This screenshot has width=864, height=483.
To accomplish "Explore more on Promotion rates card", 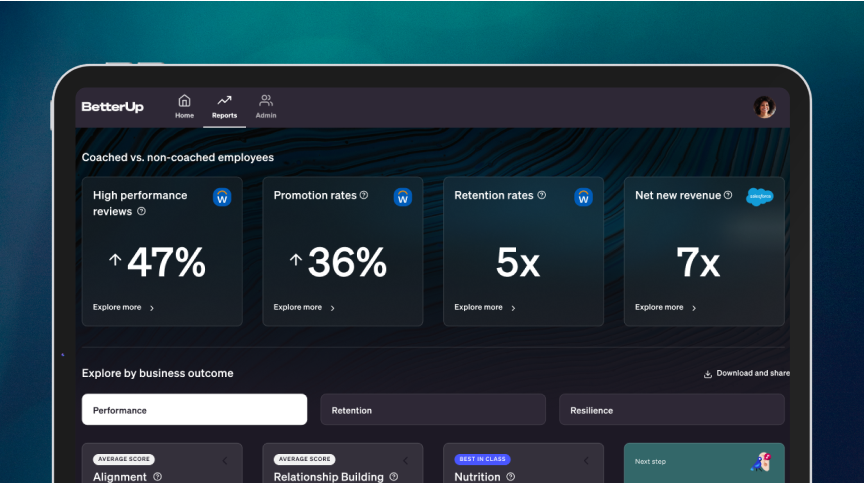I will click(x=304, y=308).
